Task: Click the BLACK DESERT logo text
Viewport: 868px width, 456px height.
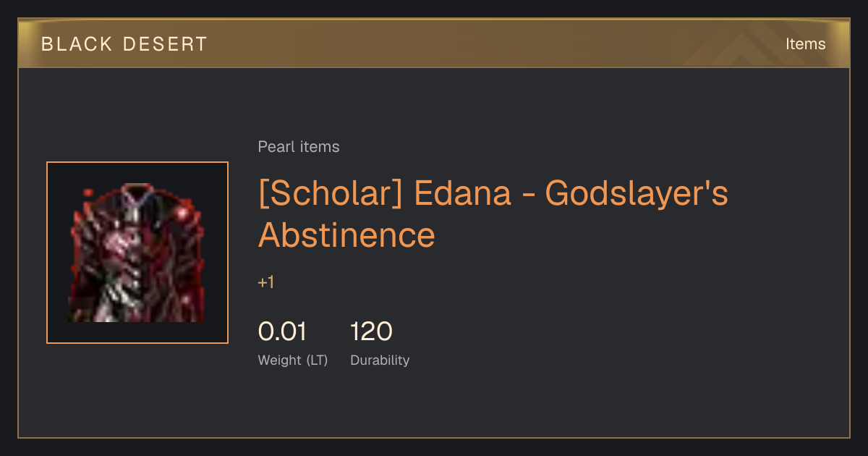Action: [124, 44]
